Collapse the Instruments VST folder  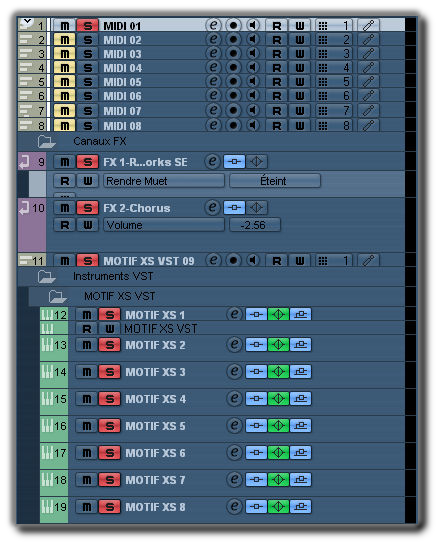pos(46,276)
